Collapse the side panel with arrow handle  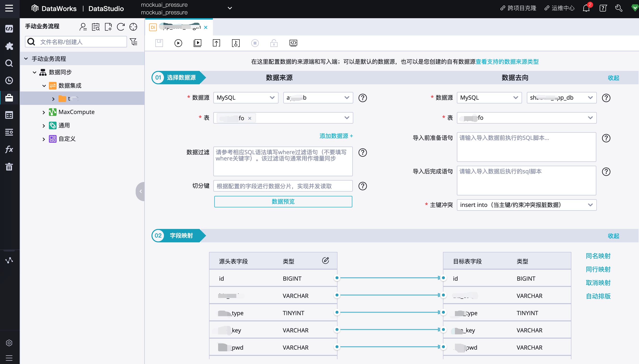[x=141, y=191]
